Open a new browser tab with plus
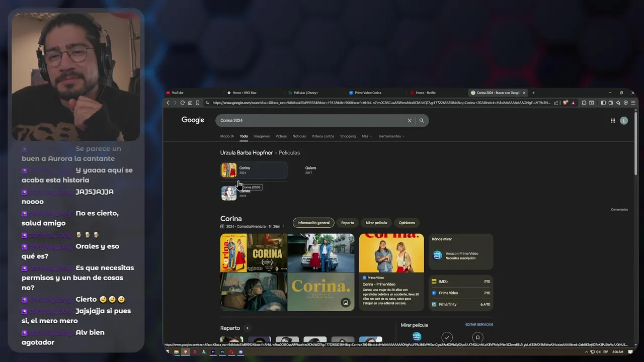This screenshot has height=362, width=644. coord(533,93)
